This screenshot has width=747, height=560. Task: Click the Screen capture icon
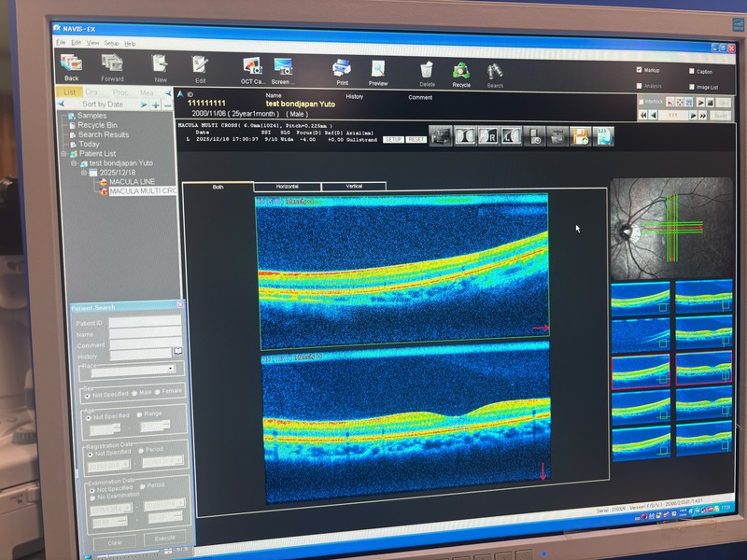[x=283, y=67]
